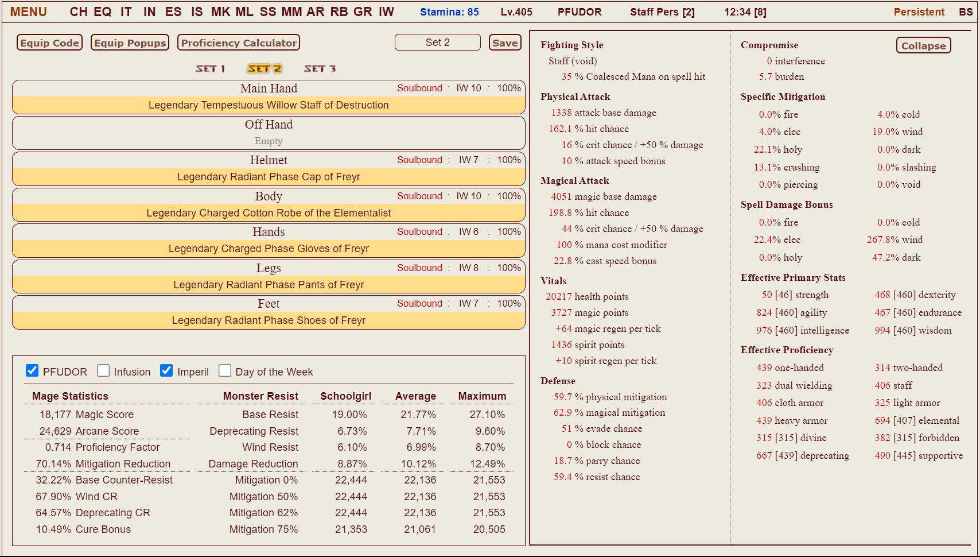Click the Legs slot header

(x=269, y=268)
